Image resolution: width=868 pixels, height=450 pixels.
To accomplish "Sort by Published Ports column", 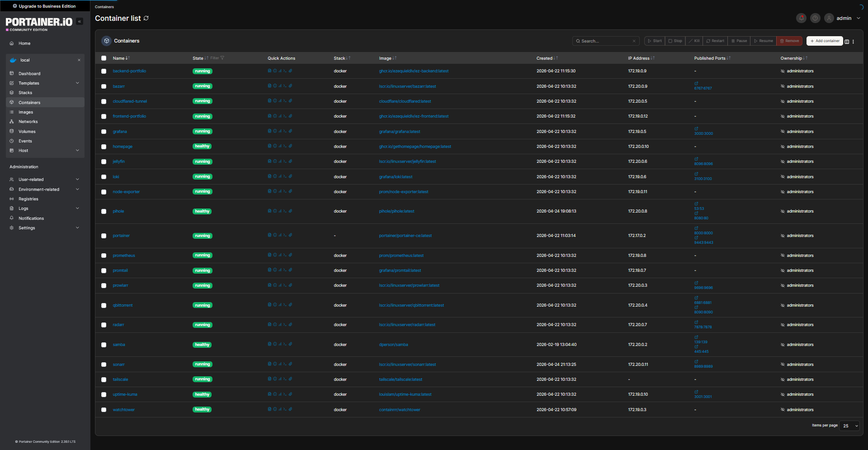I will coord(712,58).
